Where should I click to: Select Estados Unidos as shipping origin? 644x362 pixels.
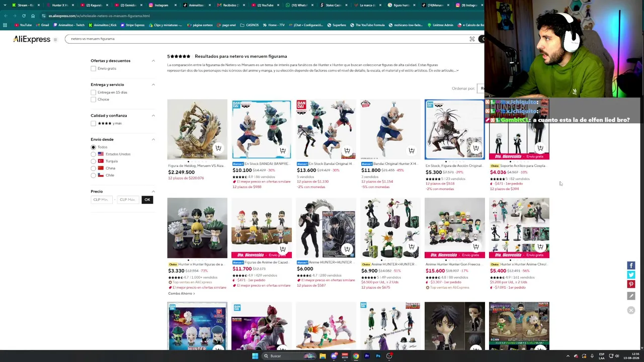click(93, 154)
